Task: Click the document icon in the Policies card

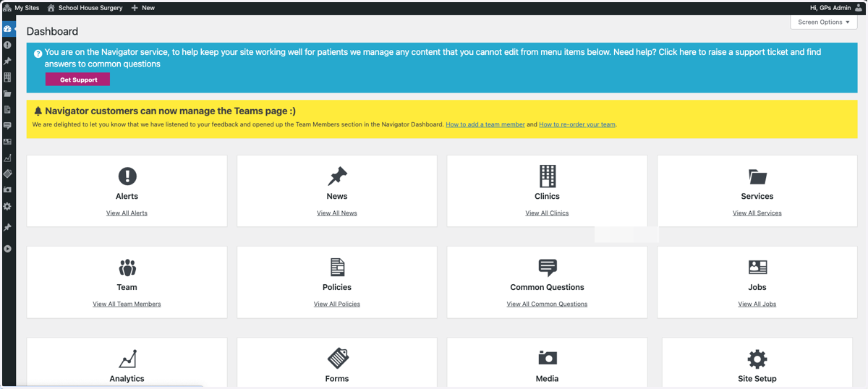Action: pyautogui.click(x=337, y=268)
